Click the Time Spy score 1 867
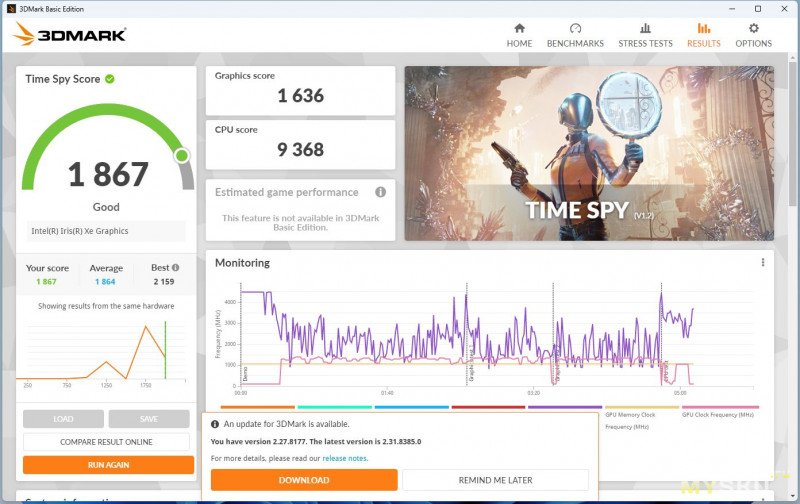Viewport: 800px width, 504px height. coord(108,174)
